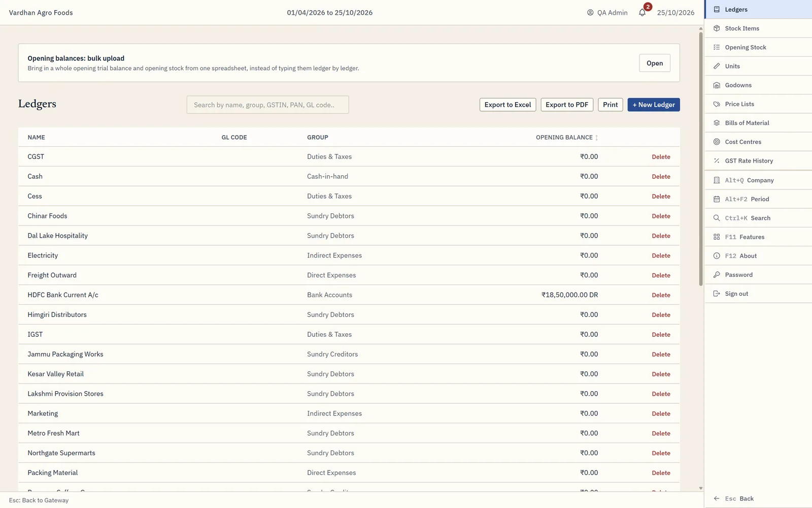This screenshot has width=812, height=508.
Task: Open Bills of Material menu item
Action: (x=758, y=123)
